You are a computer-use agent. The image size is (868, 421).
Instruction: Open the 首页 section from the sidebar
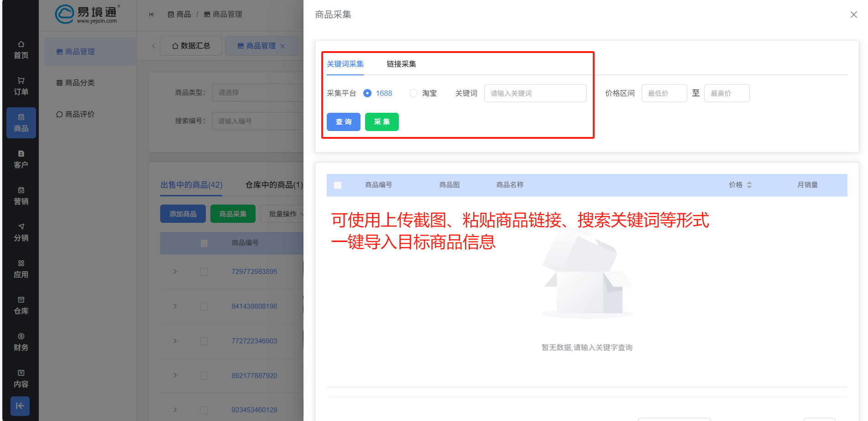[21, 50]
